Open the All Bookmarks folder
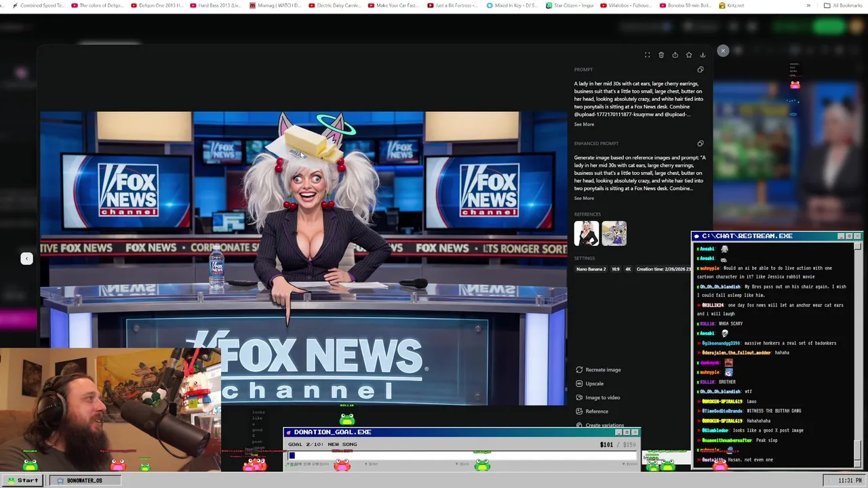The height and width of the screenshot is (488, 868). tap(843, 5)
